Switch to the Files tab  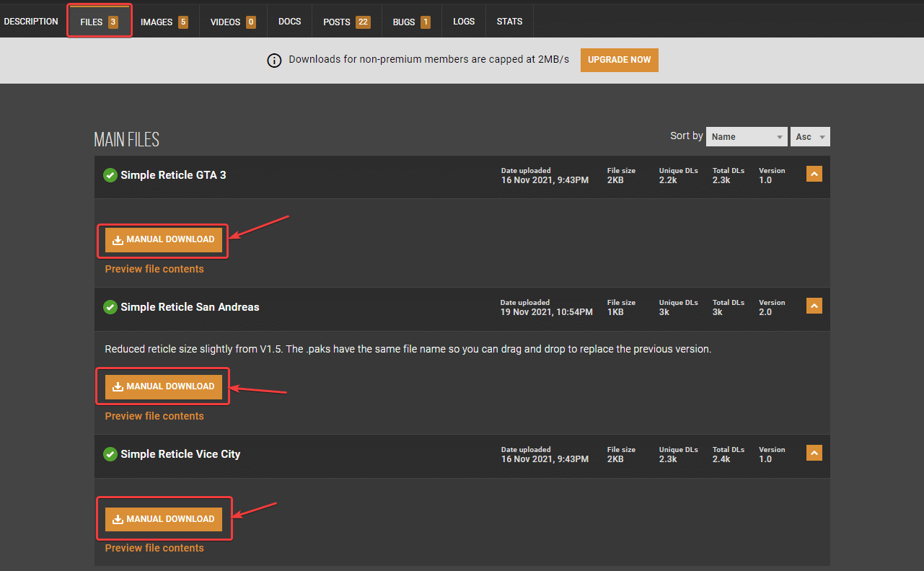click(x=100, y=22)
